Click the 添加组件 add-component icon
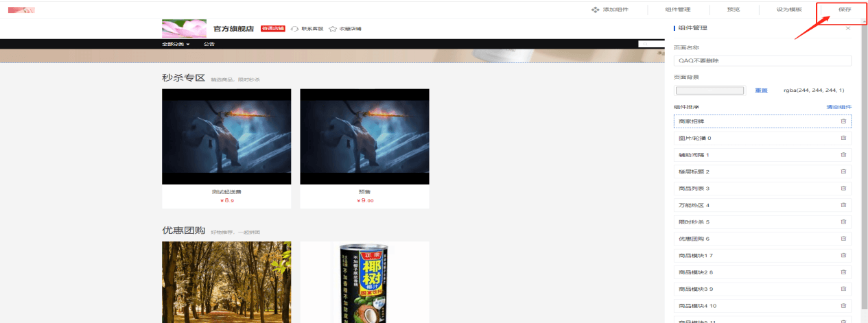 coord(596,10)
